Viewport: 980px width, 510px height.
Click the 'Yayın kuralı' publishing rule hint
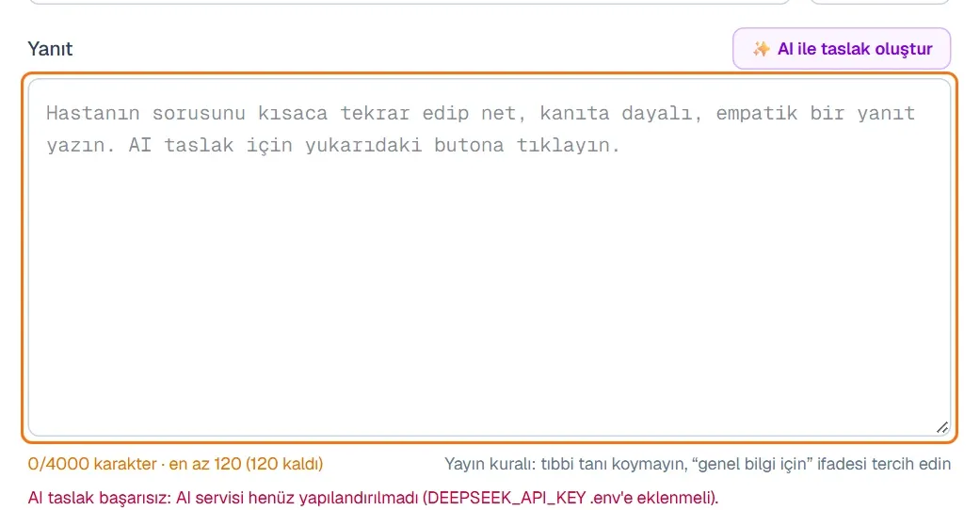click(698, 464)
